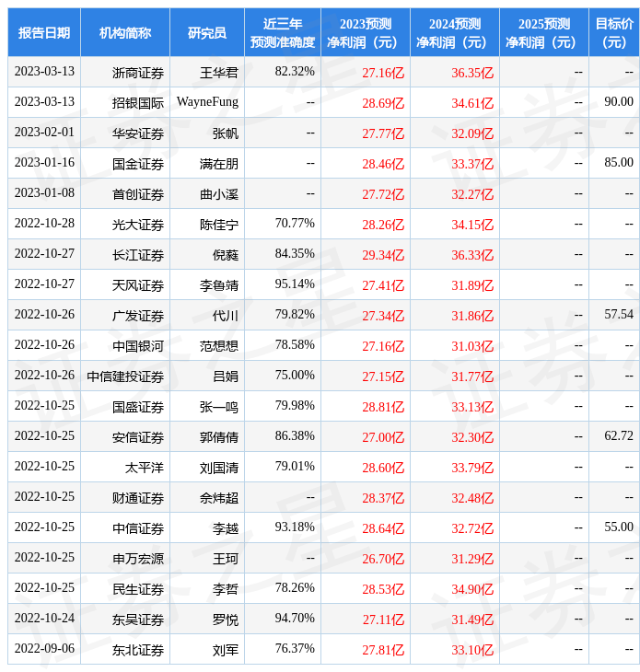
Task: Click the 2024预测净利润 column header
Action: click(455, 32)
